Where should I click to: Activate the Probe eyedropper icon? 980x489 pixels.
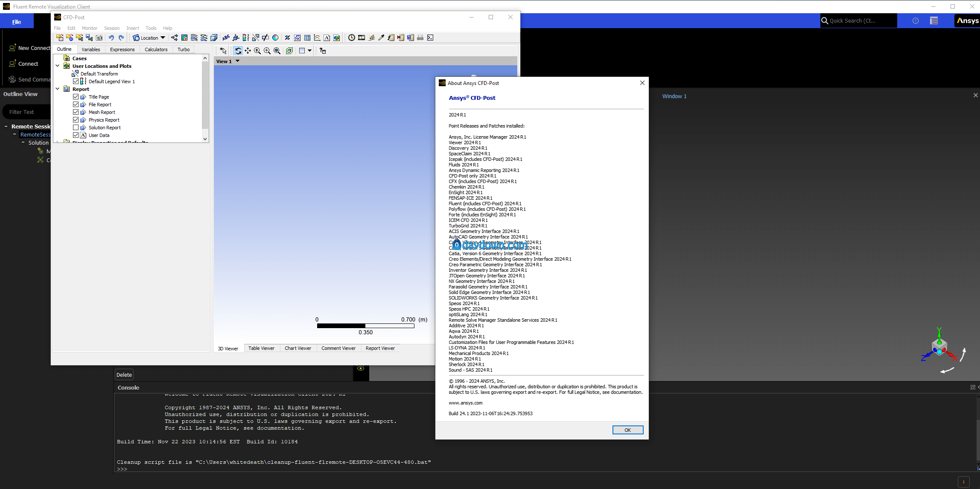click(x=381, y=38)
